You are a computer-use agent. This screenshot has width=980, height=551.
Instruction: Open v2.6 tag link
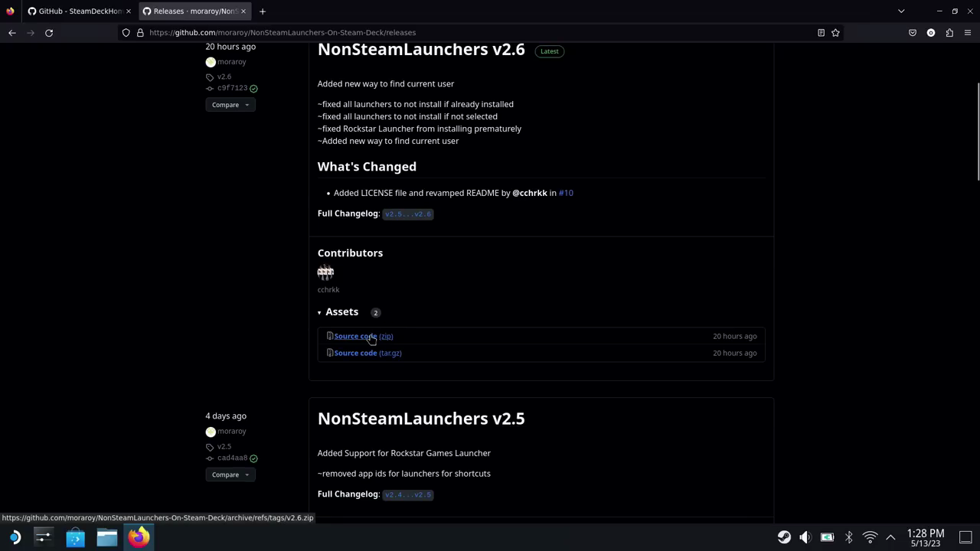point(224,77)
